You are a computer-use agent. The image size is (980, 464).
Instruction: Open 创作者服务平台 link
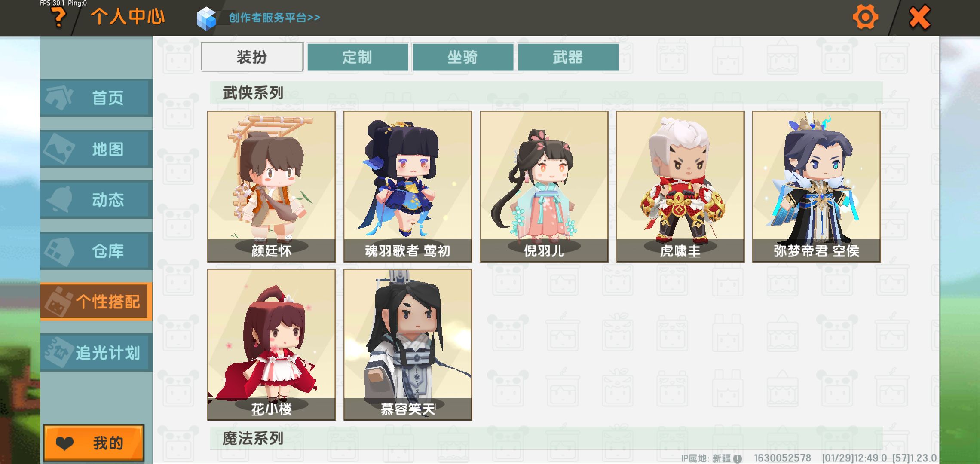[x=274, y=18]
